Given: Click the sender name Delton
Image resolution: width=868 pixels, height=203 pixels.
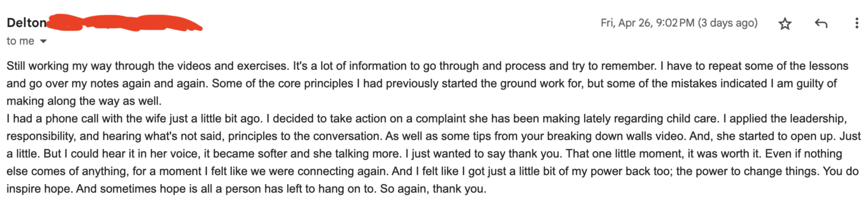Looking at the screenshot, I should [26, 23].
